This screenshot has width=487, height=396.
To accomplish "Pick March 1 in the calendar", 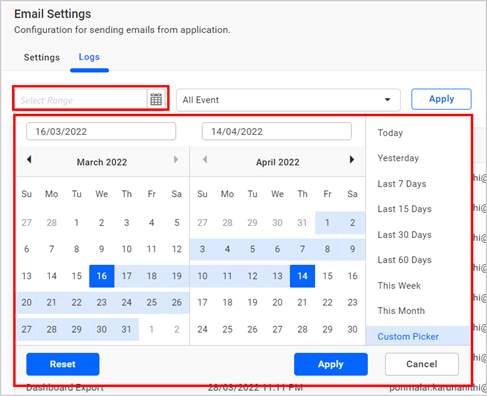I will click(77, 223).
